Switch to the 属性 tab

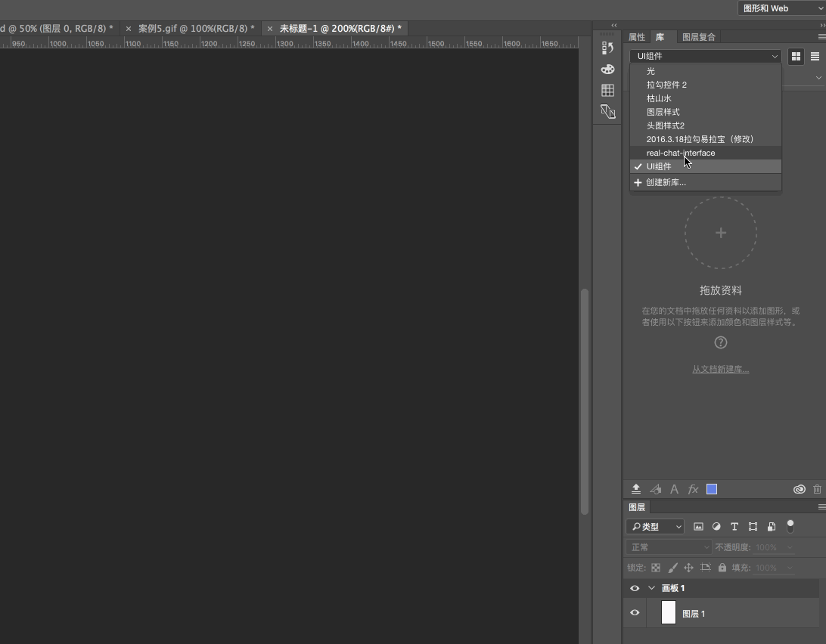point(636,37)
